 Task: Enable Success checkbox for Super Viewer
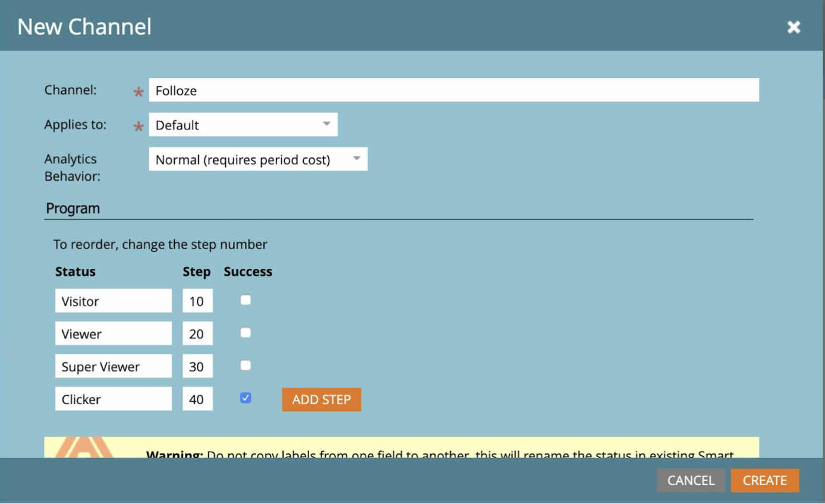[245, 366]
